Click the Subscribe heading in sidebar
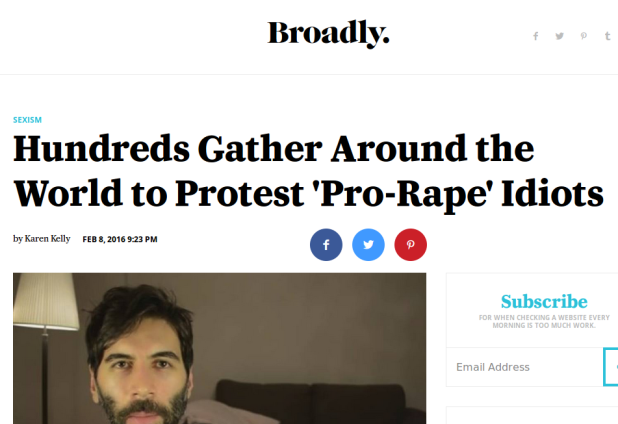Viewport: 618px width, 424px height. 544,301
